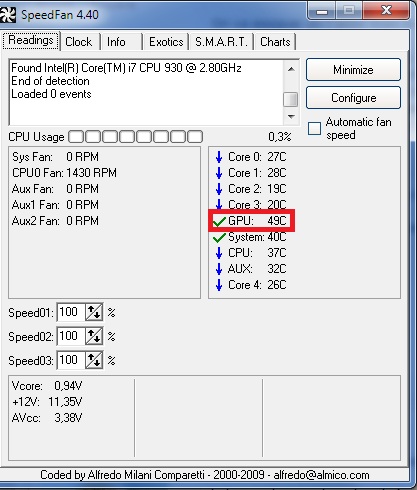Image resolution: width=417 pixels, height=490 pixels.
Task: Enable the Automatic fan speed checkbox
Action: coord(314,129)
